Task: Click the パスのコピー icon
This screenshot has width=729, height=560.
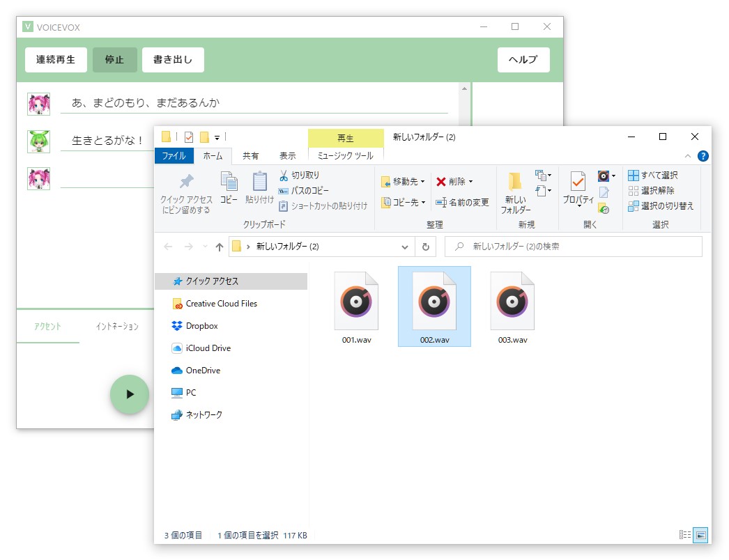Action: (284, 189)
